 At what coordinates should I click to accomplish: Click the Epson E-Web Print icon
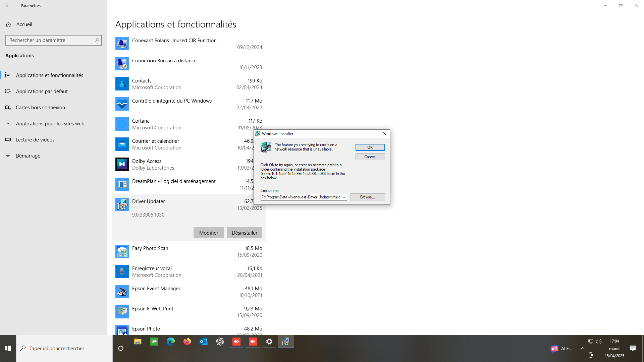click(x=122, y=312)
